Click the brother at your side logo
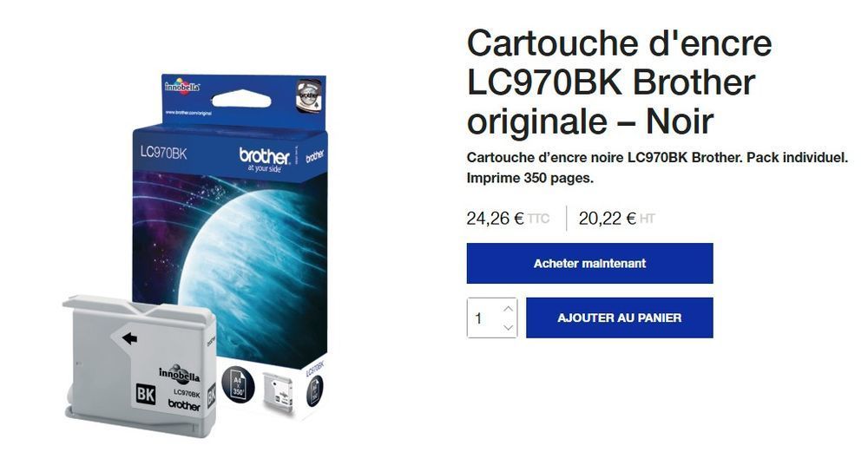868x452 pixels. point(265,160)
